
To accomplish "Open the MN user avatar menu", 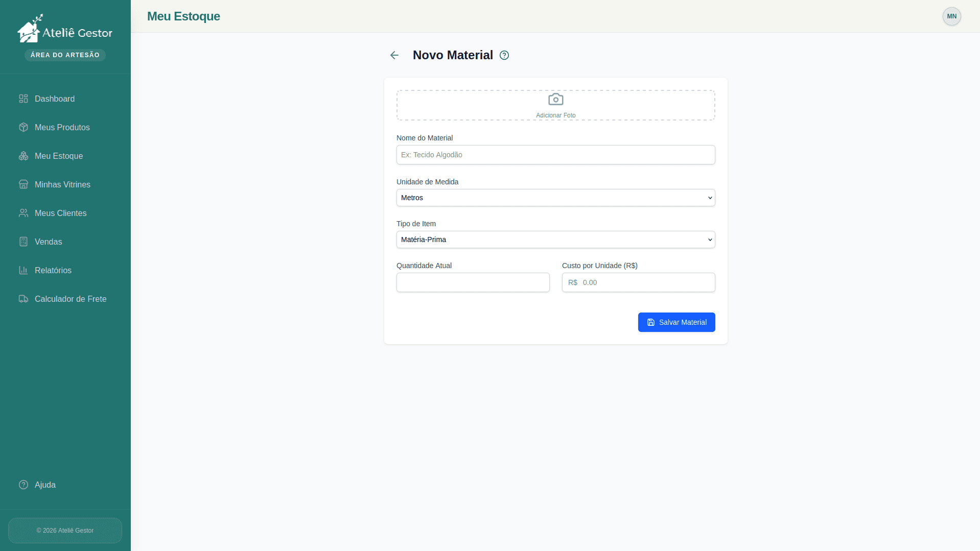I will 951,16.
